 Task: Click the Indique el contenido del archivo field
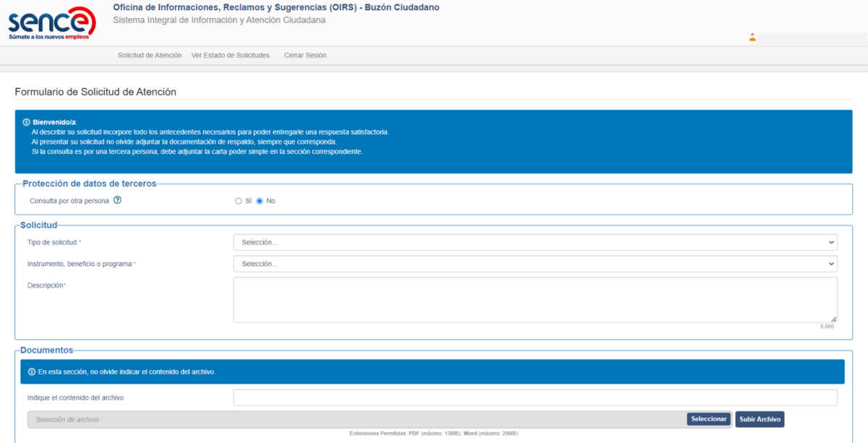coord(535,397)
